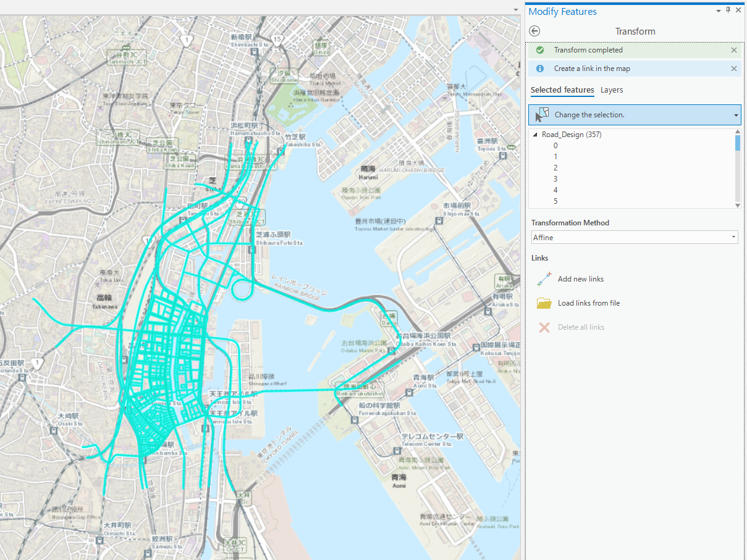
Task: Pin the Modify Features pane with auto-hide
Action: [728, 10]
